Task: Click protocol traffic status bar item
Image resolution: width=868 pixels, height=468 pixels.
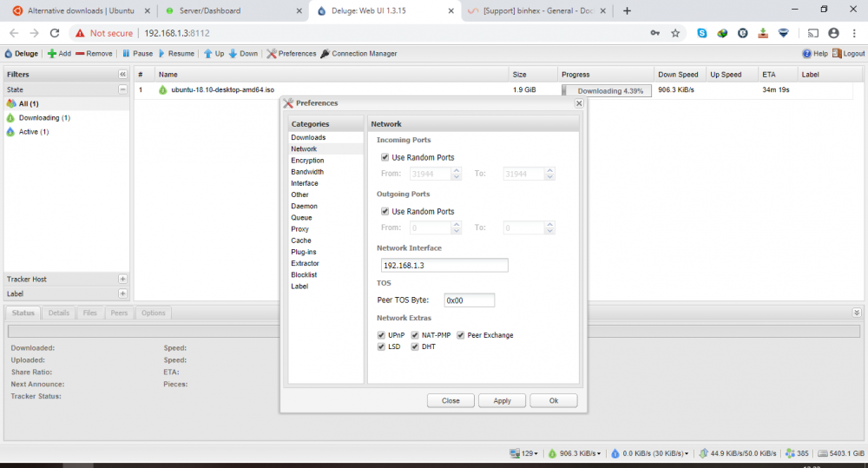Action: click(737, 453)
